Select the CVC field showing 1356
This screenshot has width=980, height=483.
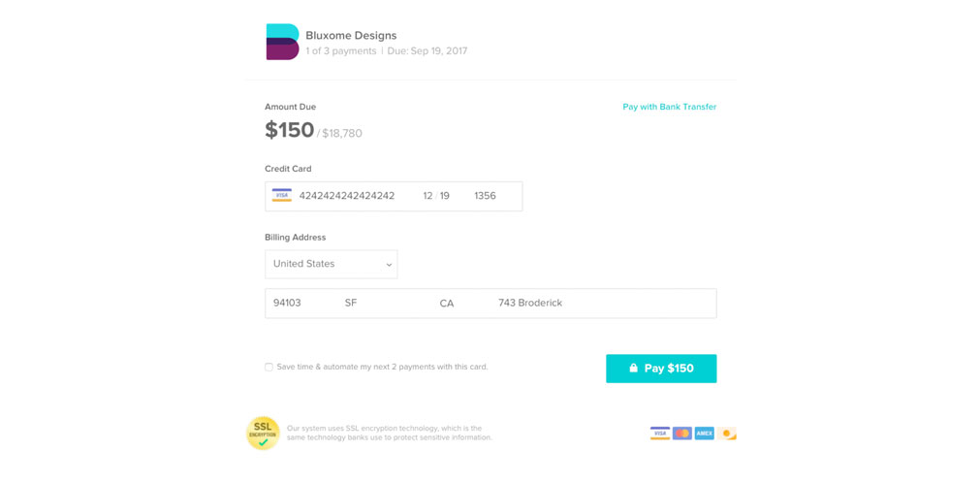[485, 196]
